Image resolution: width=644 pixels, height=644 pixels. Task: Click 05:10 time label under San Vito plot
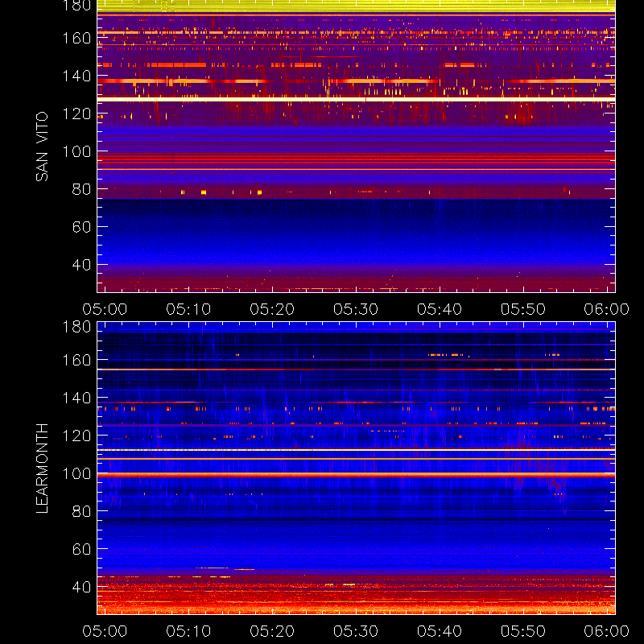click(188, 309)
